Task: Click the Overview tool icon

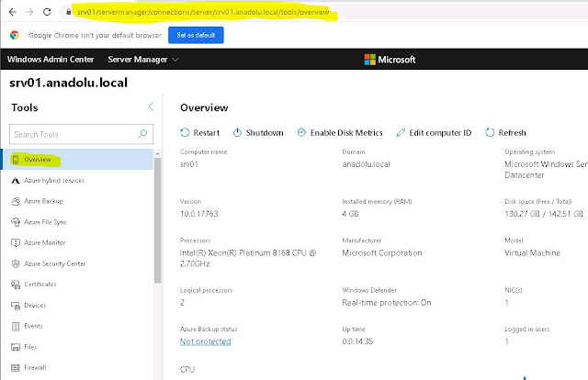Action: pyautogui.click(x=16, y=160)
